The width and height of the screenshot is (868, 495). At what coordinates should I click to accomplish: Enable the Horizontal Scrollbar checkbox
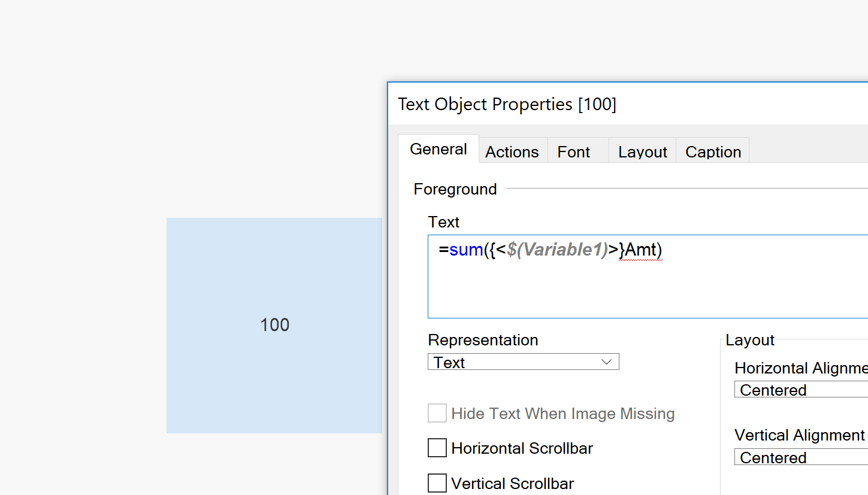point(437,448)
